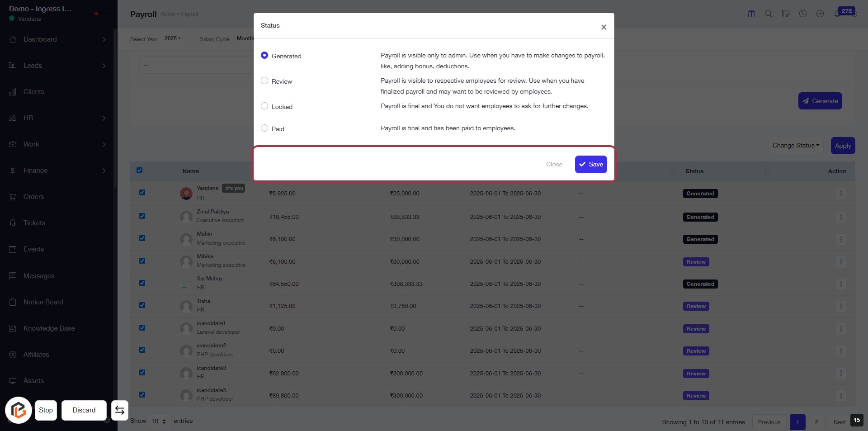Select the Paid radio button
Image resolution: width=868 pixels, height=431 pixels.
pos(264,128)
